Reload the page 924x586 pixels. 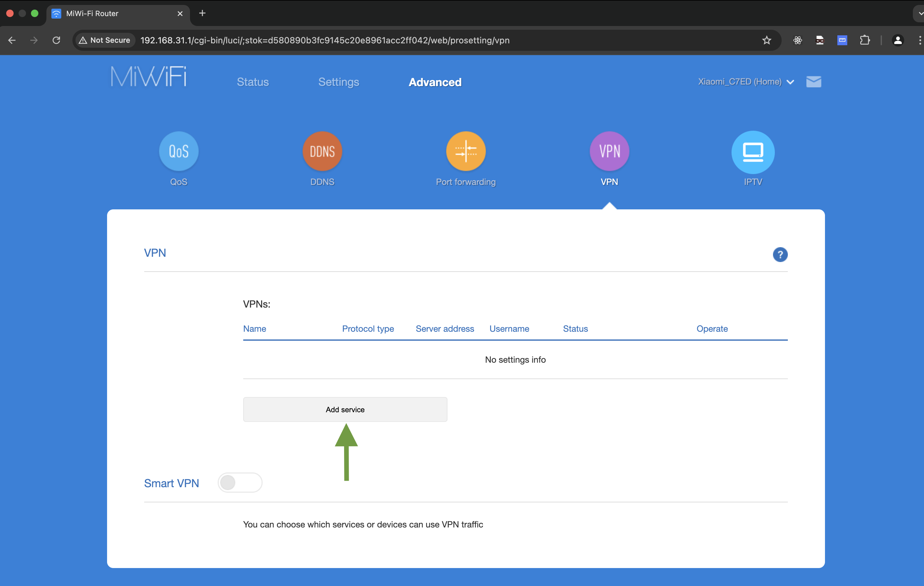(56, 40)
